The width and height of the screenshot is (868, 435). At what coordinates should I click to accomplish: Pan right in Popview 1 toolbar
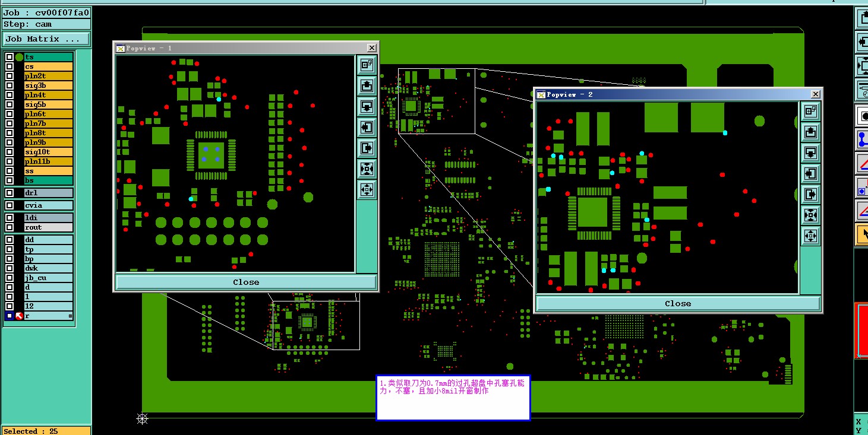pyautogui.click(x=367, y=148)
